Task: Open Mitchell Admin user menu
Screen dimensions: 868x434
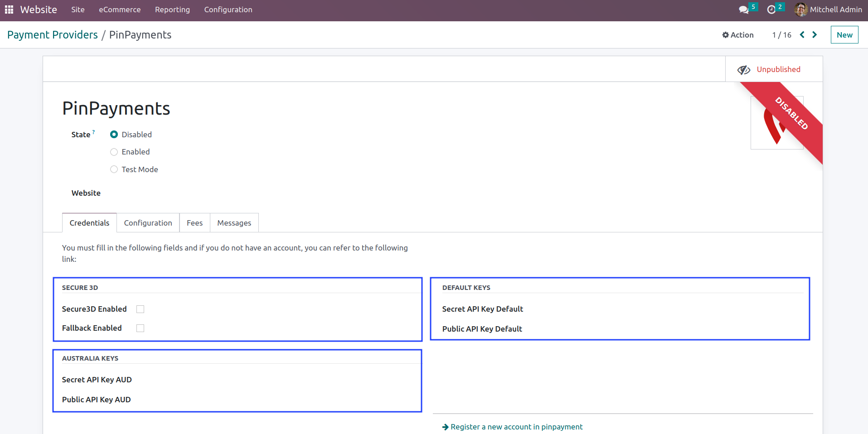Action: (828, 10)
